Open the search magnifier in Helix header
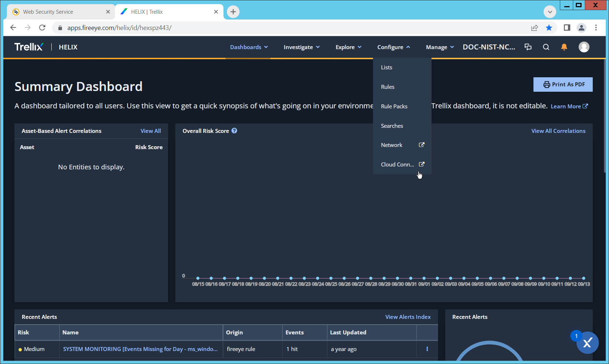 [x=546, y=47]
